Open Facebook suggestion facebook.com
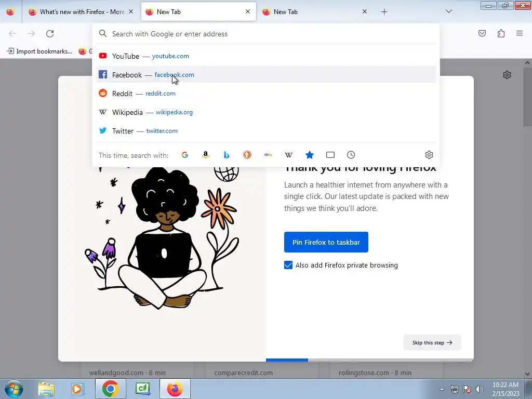532x399 pixels. coord(266,75)
